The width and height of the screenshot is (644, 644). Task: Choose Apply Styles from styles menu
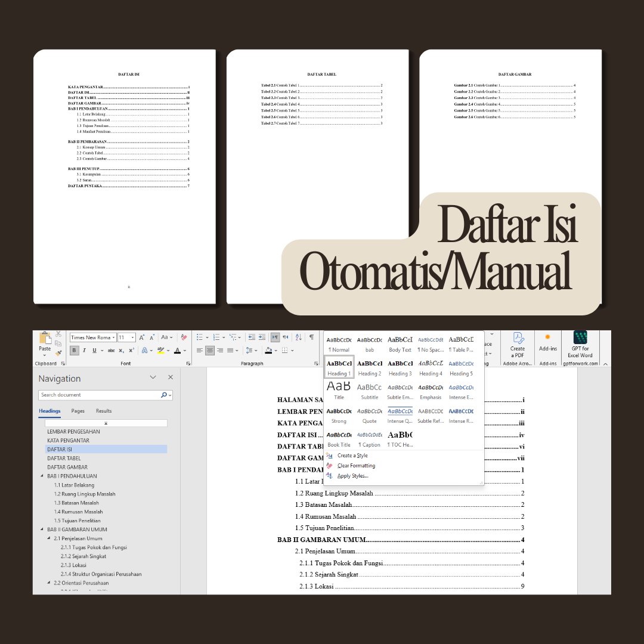point(353,476)
